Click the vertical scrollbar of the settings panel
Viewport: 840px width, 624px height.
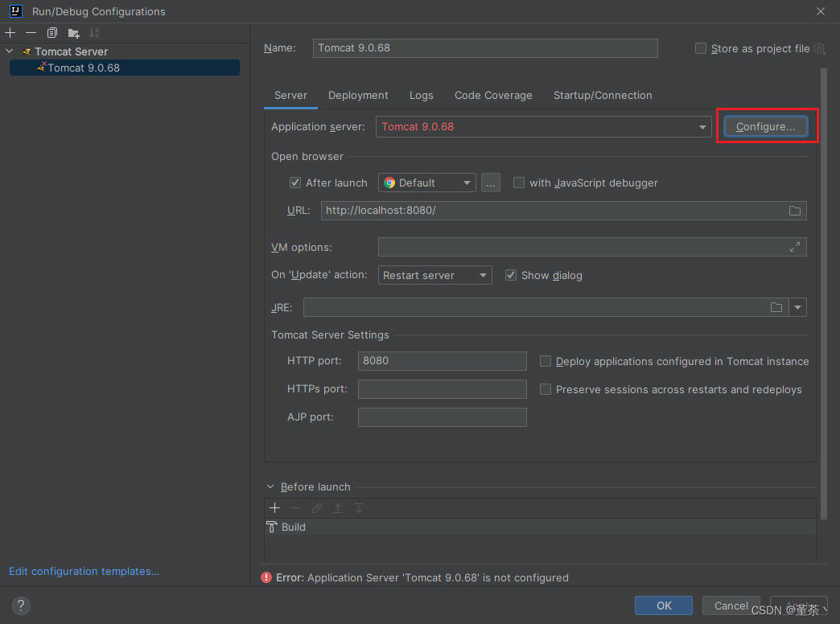824,294
